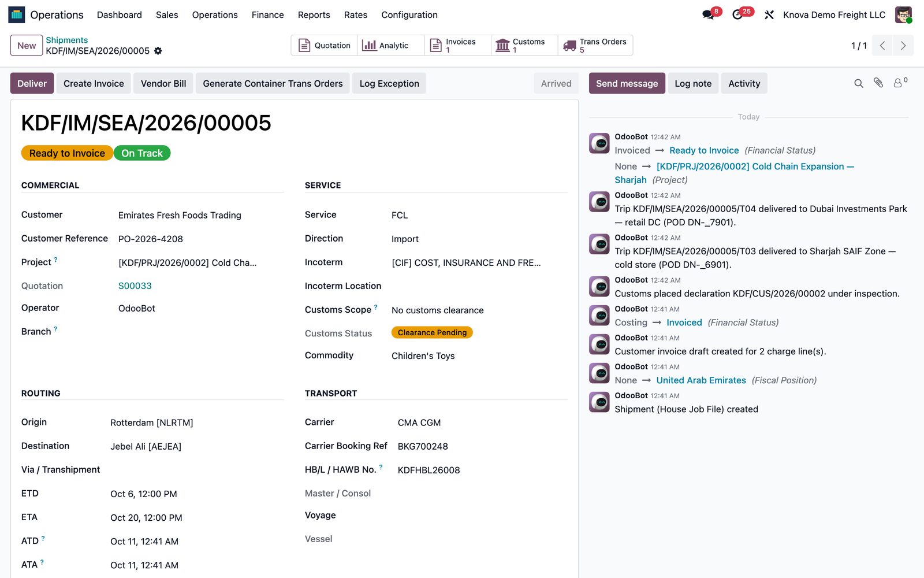
Task: Open the activities clock icon
Action: (x=737, y=15)
